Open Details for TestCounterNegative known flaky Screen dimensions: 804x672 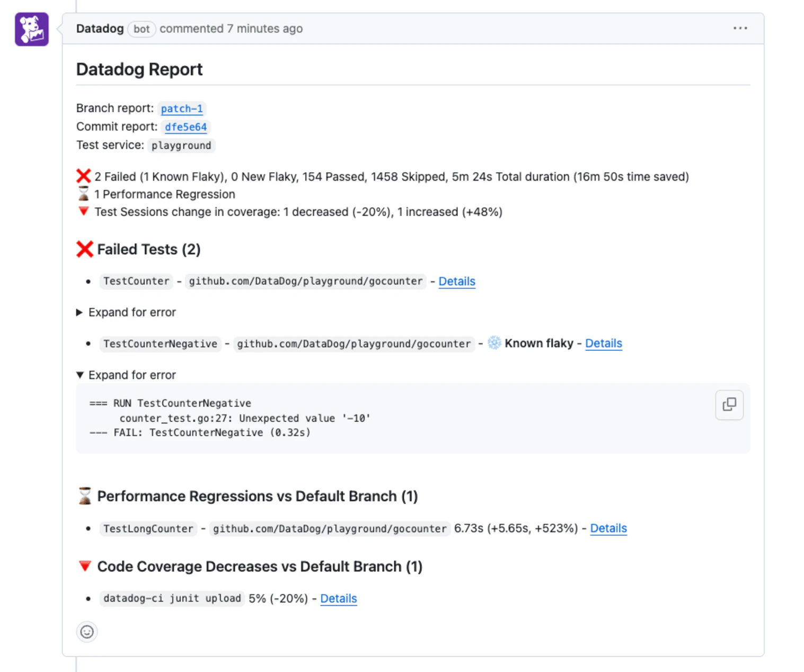point(604,343)
